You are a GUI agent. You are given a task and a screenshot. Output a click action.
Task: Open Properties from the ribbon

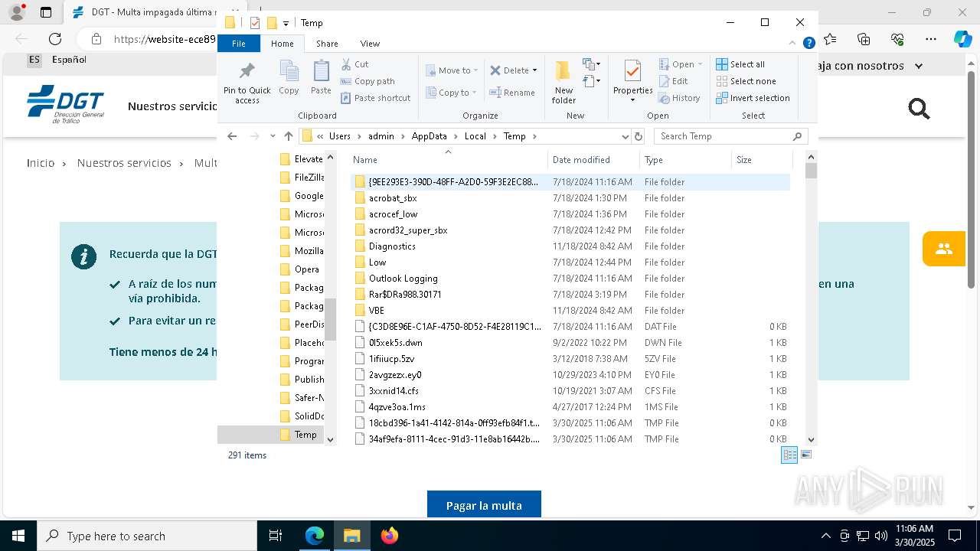coord(632,72)
